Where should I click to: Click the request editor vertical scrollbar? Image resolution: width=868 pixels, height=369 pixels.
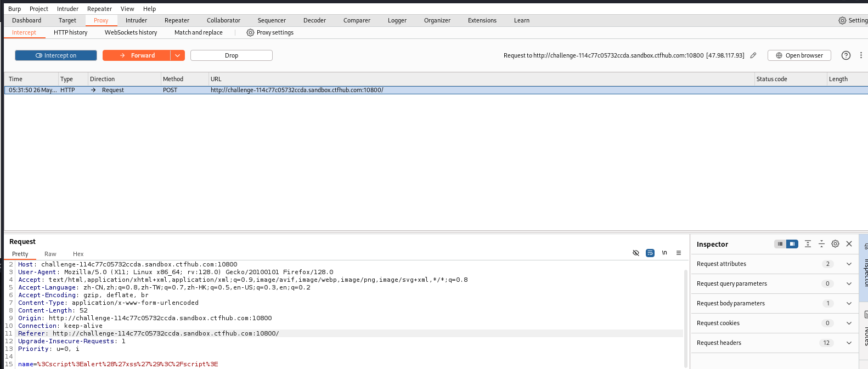coord(686,318)
